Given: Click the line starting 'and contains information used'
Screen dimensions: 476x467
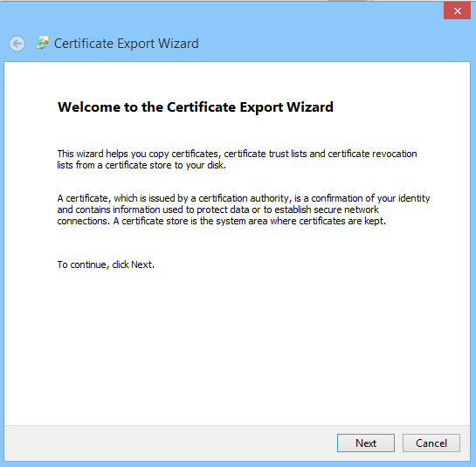Looking at the screenshot, I should coord(218,209).
